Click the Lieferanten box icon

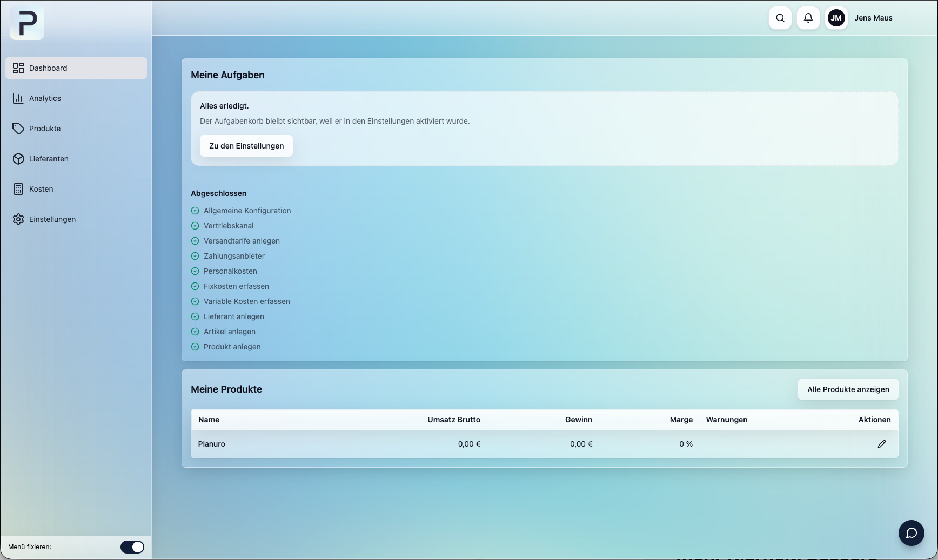coord(18,159)
